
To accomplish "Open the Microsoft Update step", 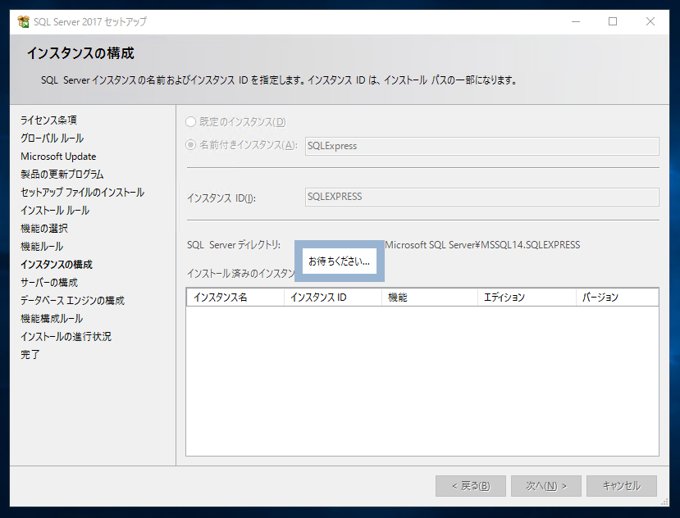I will [x=58, y=156].
